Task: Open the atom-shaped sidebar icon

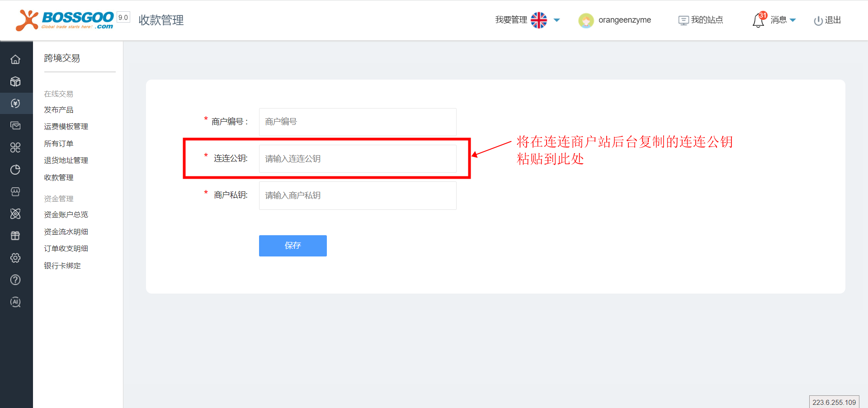Action: (15, 213)
